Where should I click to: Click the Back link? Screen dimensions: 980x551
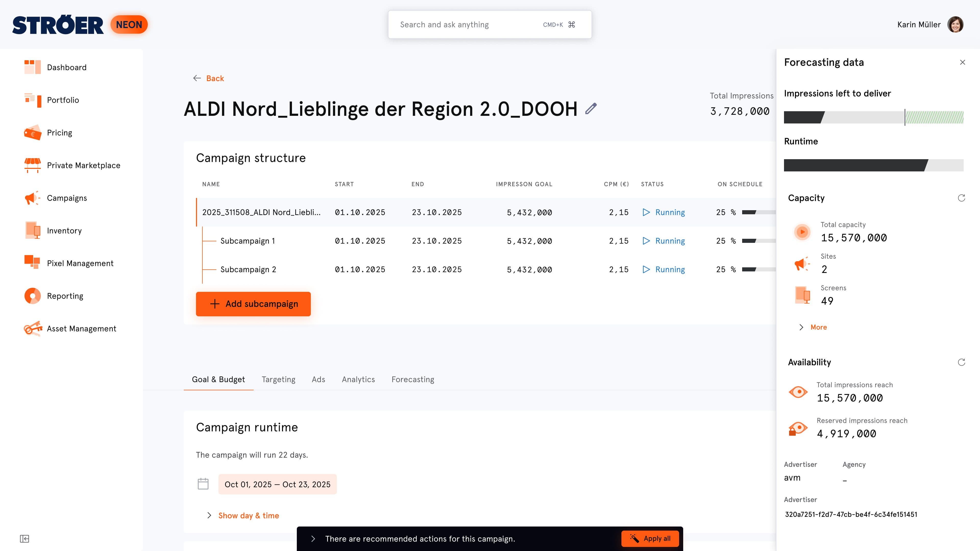click(x=215, y=78)
